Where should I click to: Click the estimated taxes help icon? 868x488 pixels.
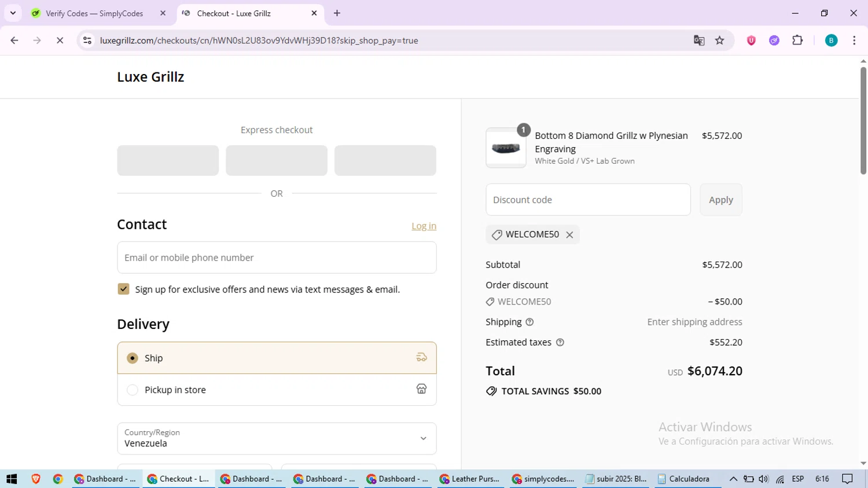tap(560, 342)
